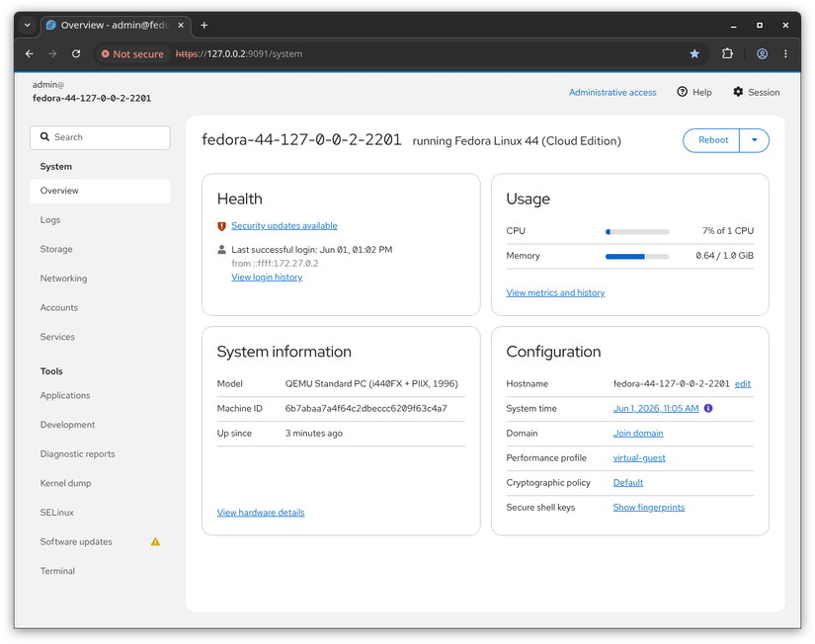Screen dimensions: 815x644
Task: Click the Software updates warning triangle
Action: pyautogui.click(x=155, y=541)
